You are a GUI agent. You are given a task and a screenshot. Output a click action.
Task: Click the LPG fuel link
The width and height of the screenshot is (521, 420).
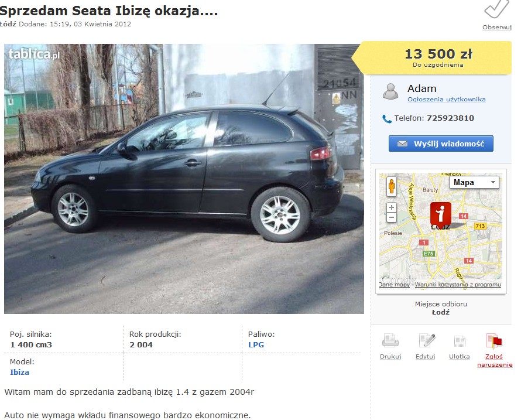pos(256,345)
